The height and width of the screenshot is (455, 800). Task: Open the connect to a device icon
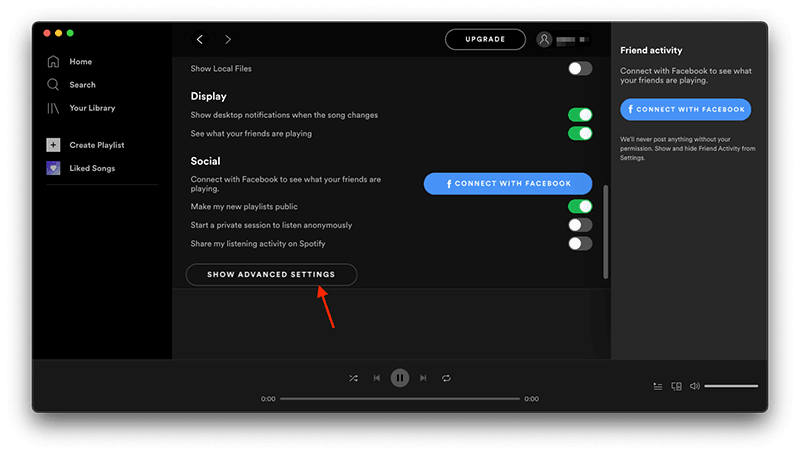(x=677, y=387)
